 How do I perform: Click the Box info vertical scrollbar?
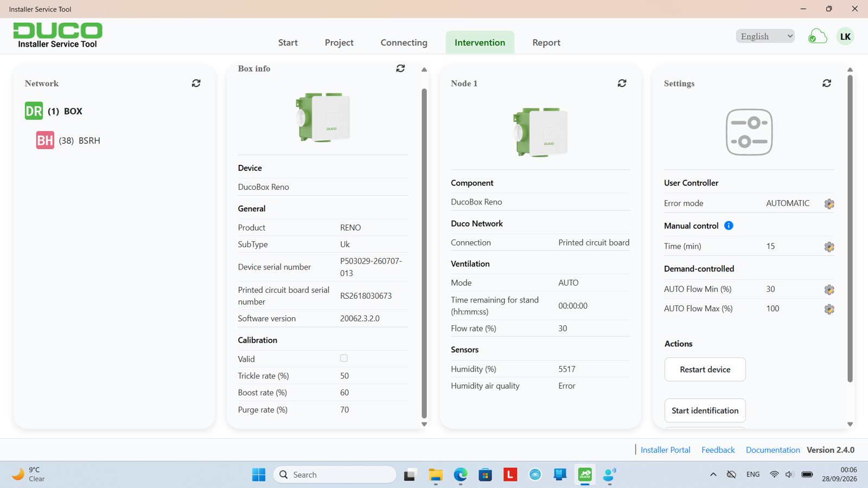coord(424,253)
